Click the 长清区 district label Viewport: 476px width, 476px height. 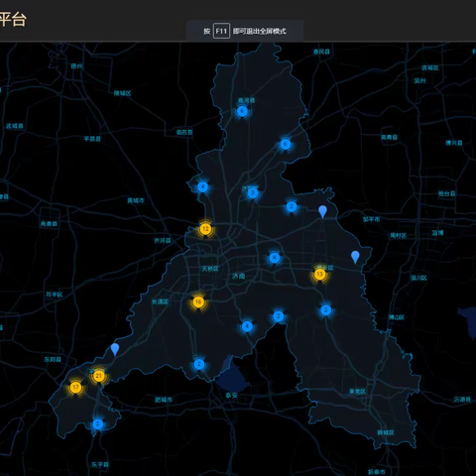(x=160, y=301)
